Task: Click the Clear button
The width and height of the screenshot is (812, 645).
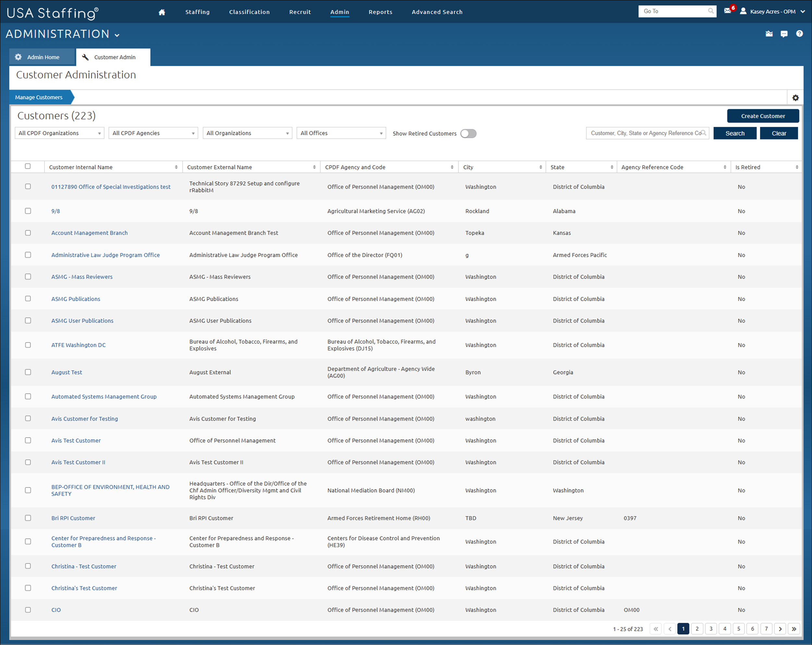Action: pos(779,133)
